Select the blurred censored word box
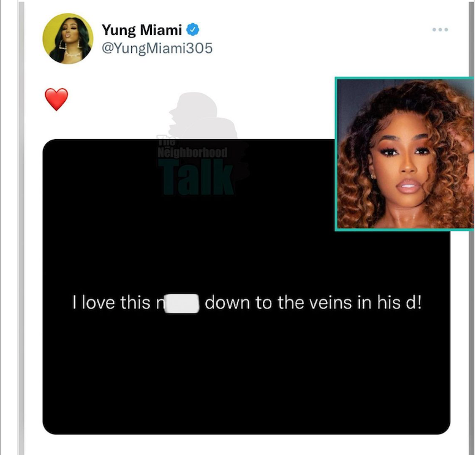Image resolution: width=476 pixels, height=455 pixels. [x=182, y=303]
